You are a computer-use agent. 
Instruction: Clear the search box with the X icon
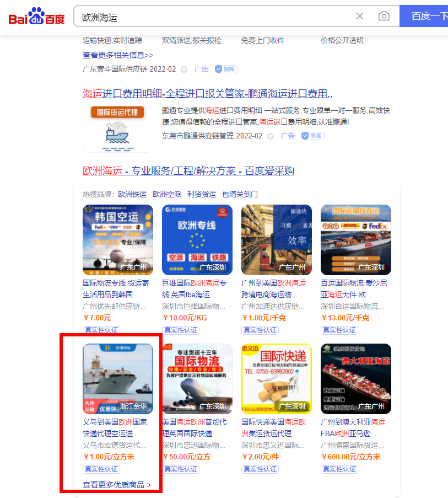pos(359,16)
